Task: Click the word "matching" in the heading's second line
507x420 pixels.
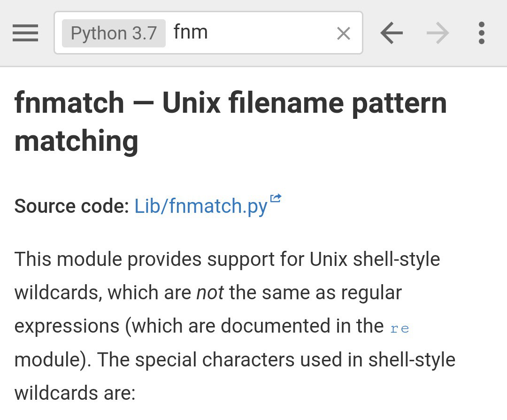Action: 77,141
